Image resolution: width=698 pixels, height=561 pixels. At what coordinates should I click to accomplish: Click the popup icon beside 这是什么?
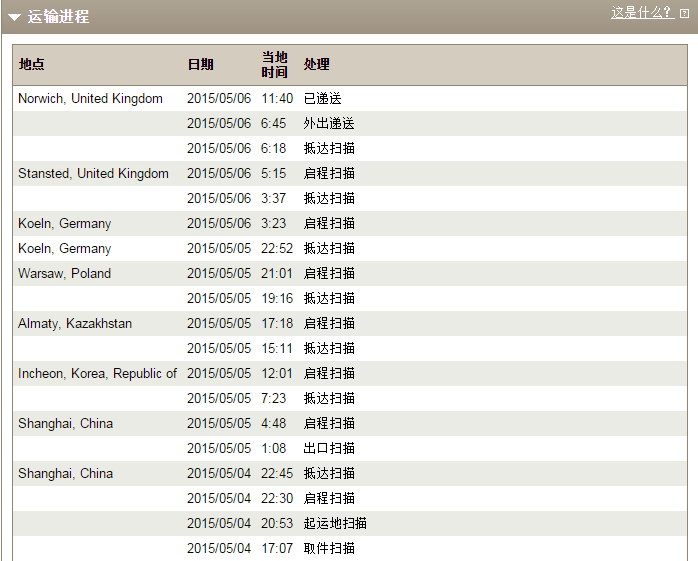[684, 13]
